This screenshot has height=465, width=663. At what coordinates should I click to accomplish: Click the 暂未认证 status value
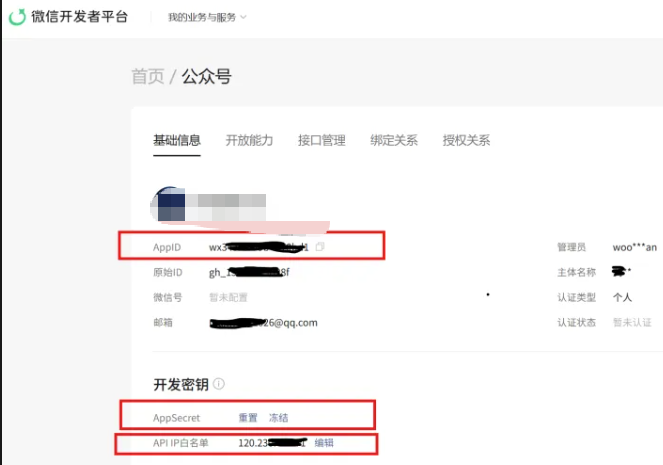tap(632, 323)
